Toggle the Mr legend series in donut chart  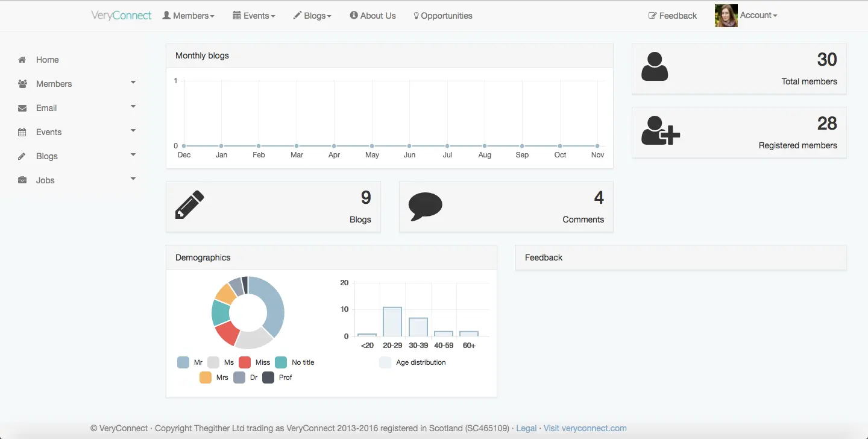(190, 362)
